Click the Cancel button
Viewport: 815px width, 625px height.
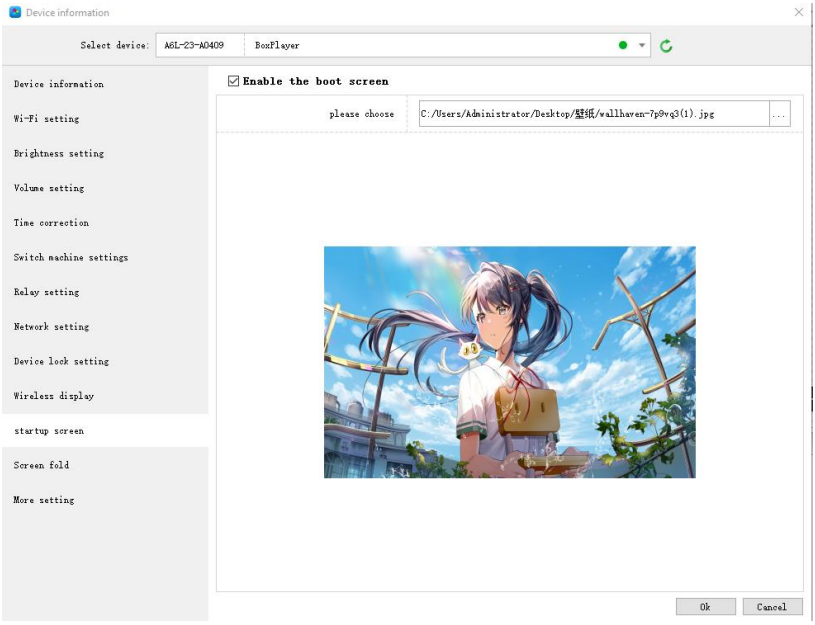[772, 607]
